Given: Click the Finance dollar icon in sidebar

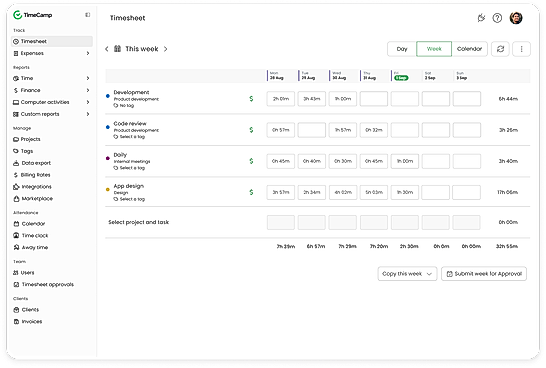Looking at the screenshot, I should [16, 90].
